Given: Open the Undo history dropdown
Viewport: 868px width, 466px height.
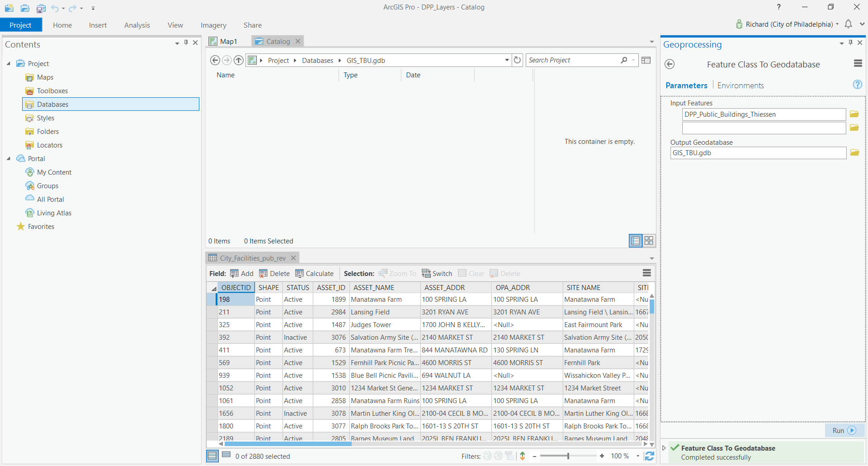Looking at the screenshot, I should (63, 8).
